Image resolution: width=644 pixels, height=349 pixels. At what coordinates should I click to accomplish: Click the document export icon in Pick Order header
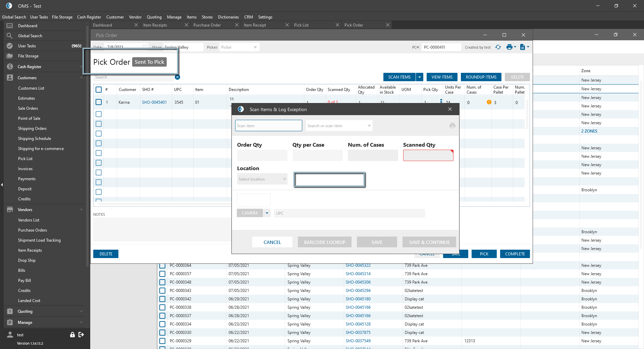click(522, 47)
